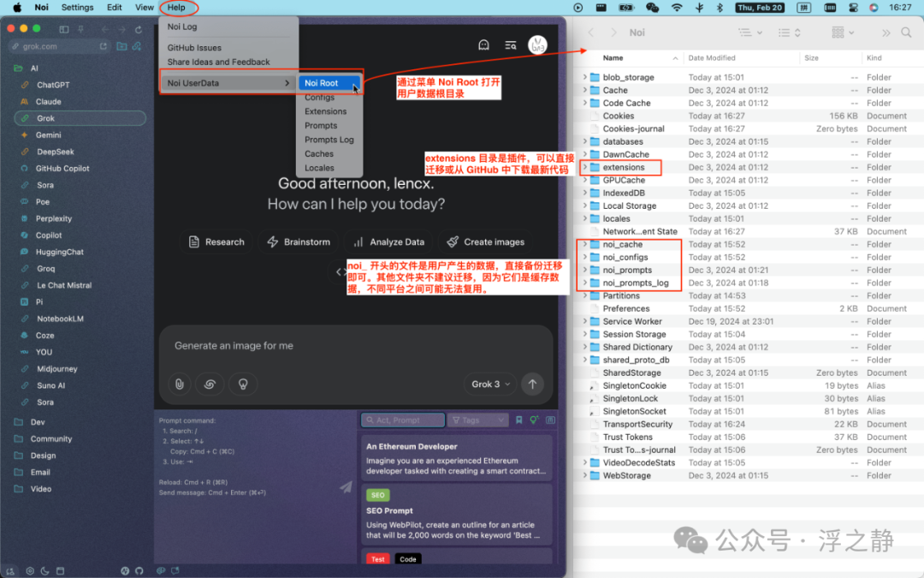
Task: Open the GitHub icon in Noi's bottom bar
Action: [x=139, y=571]
